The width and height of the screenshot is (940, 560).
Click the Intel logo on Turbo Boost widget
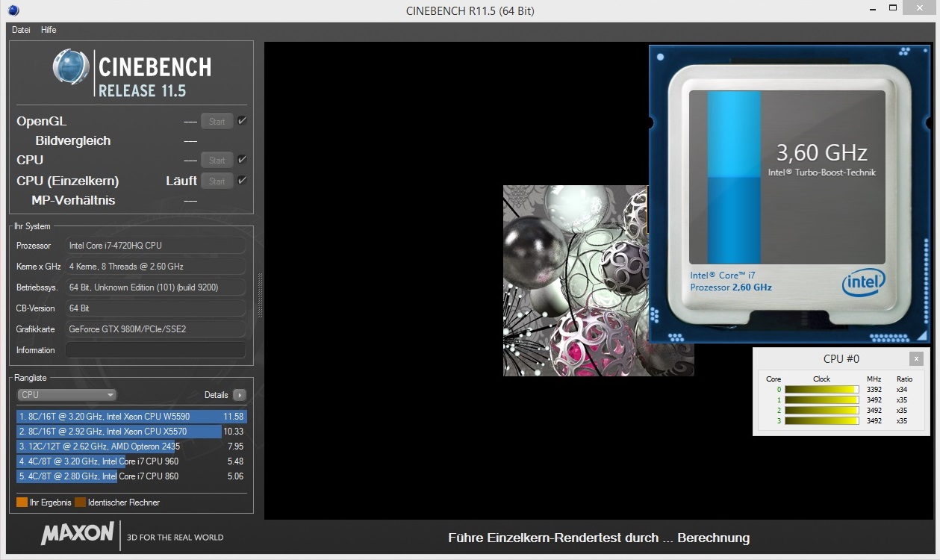[864, 283]
